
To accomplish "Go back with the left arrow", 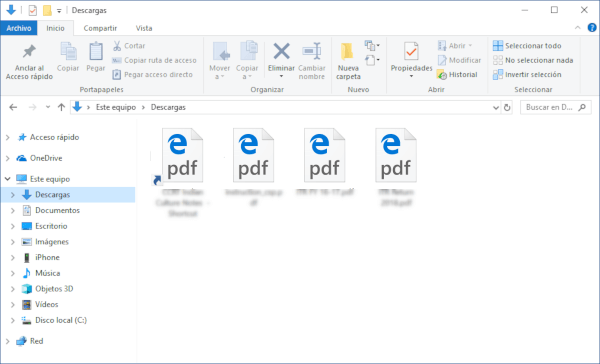I will click(x=13, y=107).
